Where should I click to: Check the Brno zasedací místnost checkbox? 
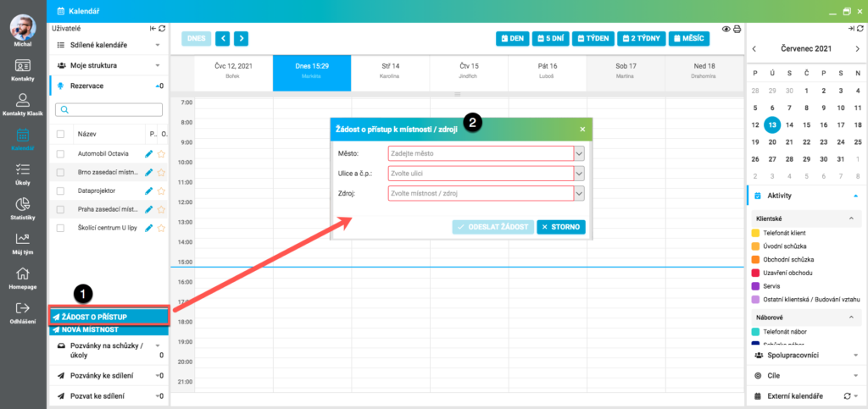point(60,173)
